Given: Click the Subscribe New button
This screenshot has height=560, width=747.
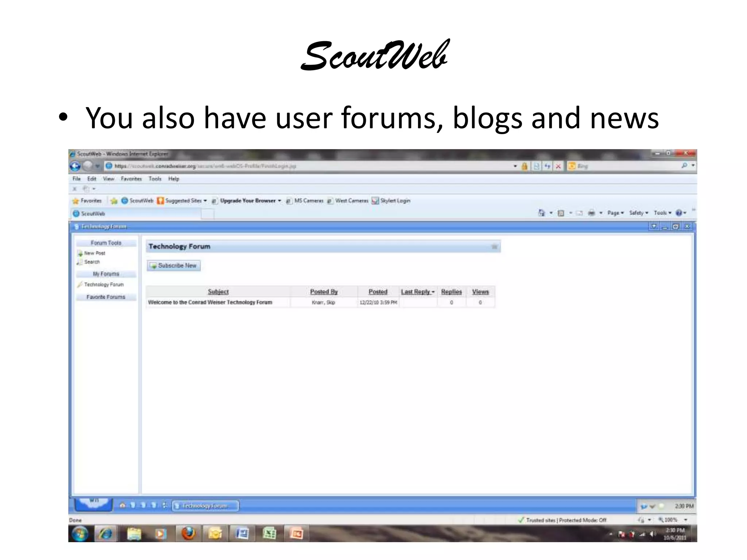Looking at the screenshot, I should pos(174,265).
